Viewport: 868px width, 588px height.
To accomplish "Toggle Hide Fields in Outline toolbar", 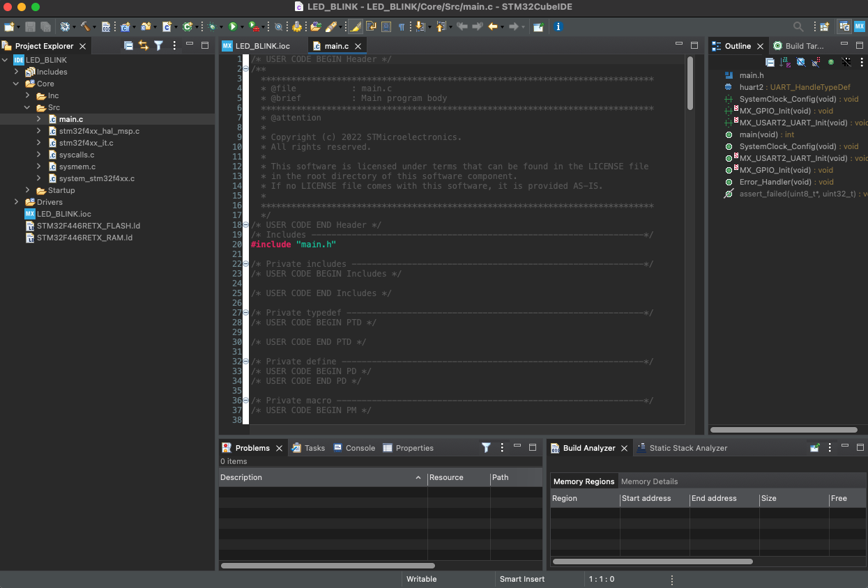I will tap(800, 62).
